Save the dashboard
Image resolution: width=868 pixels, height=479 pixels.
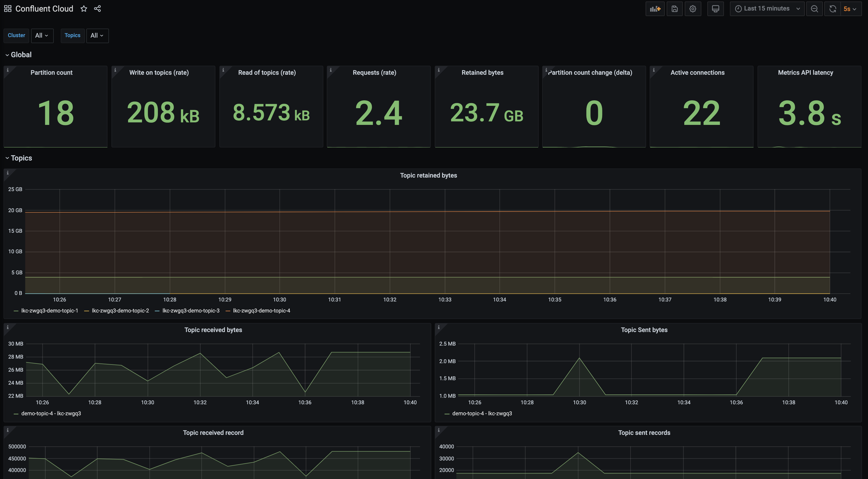[x=674, y=9]
